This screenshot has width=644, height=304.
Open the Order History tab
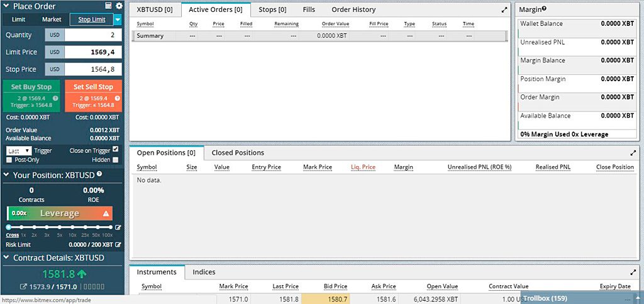coord(353,9)
